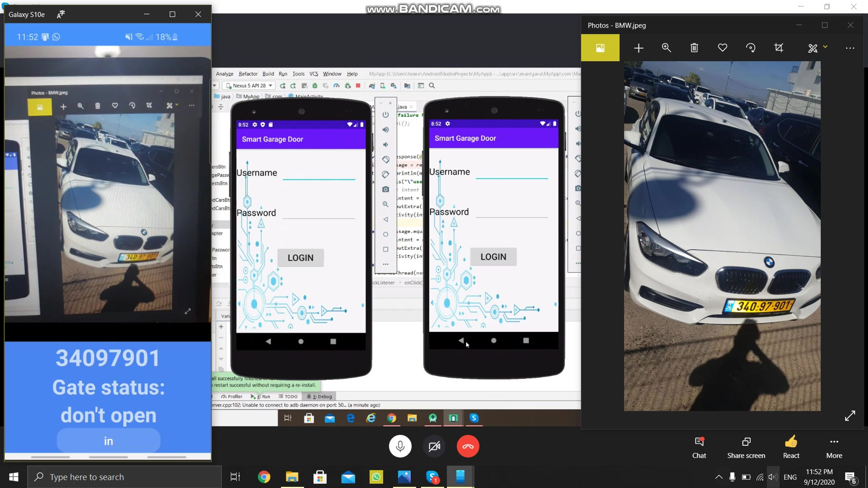Click the camera screenshot icon on emulator sidebar
This screenshot has height=488, width=868.
tap(385, 189)
